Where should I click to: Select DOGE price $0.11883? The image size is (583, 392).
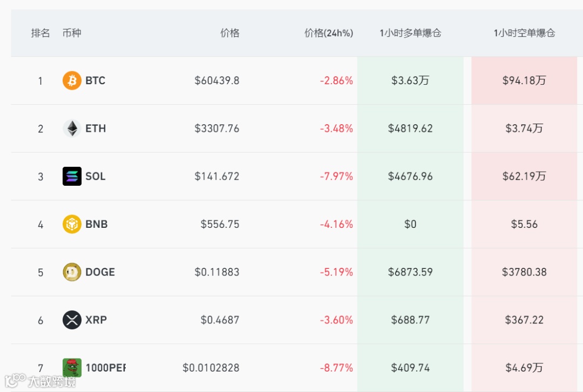coord(217,272)
